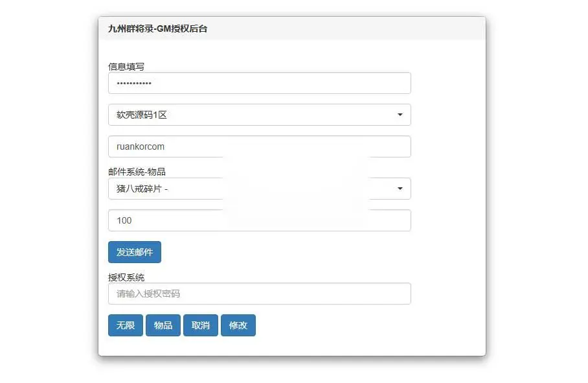
Task: Click the 授权系统 label
Action: pyautogui.click(x=126, y=277)
